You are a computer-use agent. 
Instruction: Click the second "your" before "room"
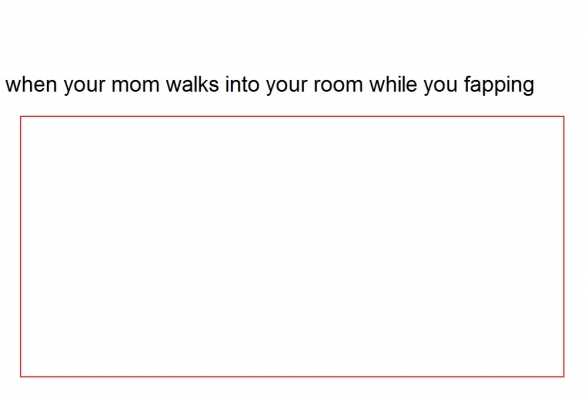[287, 87]
